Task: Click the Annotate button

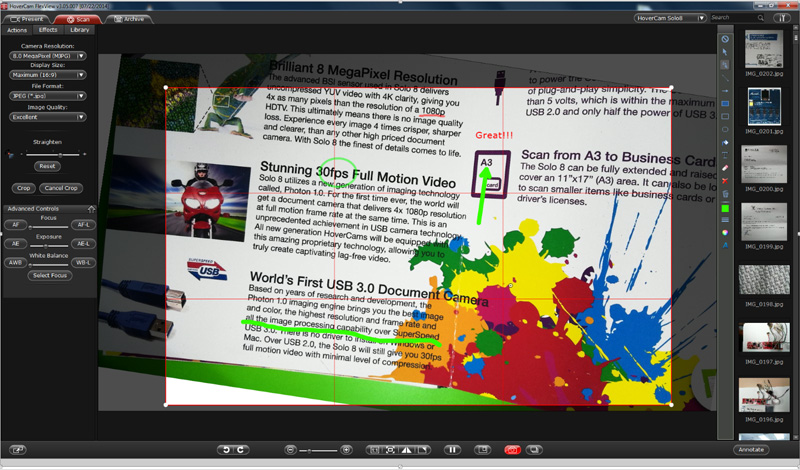Action: coord(751,450)
